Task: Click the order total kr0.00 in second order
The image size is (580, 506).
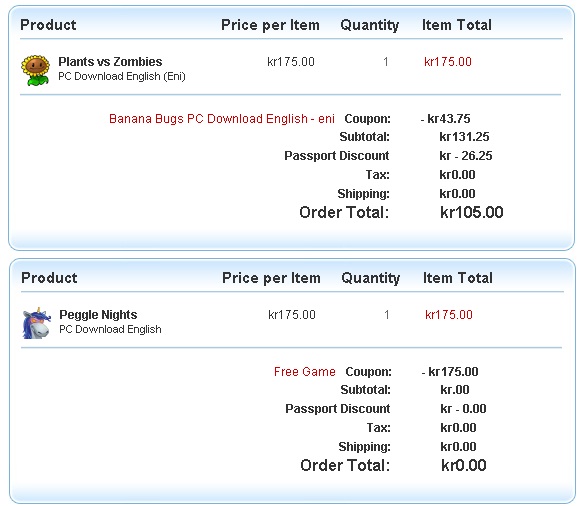Action: [463, 465]
